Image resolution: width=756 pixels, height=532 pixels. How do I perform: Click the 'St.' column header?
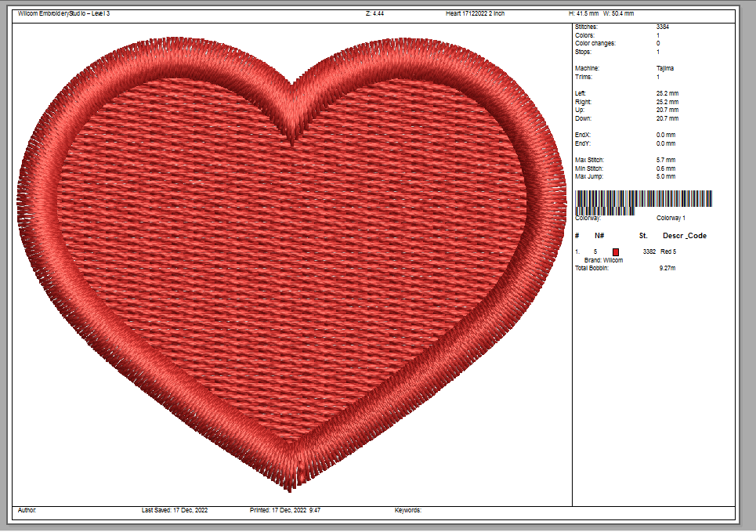(643, 236)
